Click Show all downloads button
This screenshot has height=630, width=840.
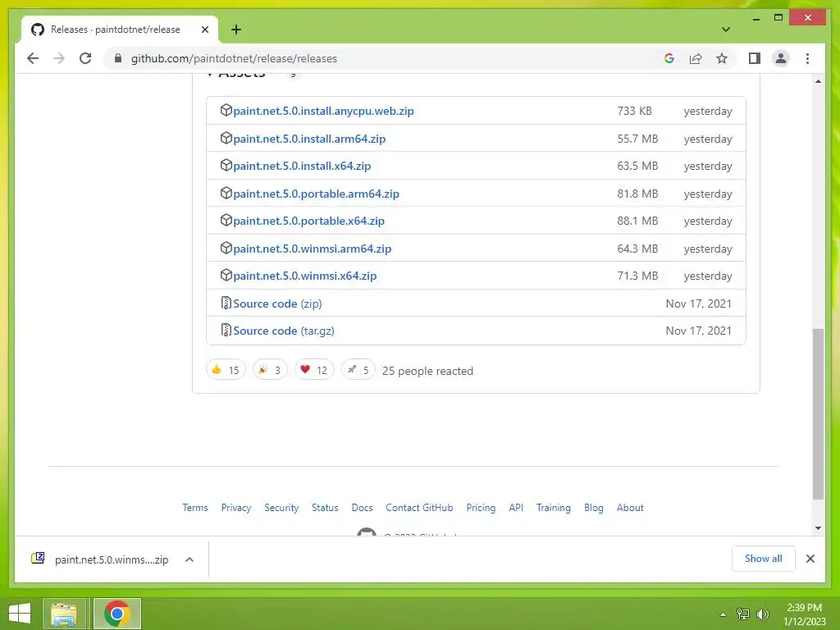pos(764,559)
